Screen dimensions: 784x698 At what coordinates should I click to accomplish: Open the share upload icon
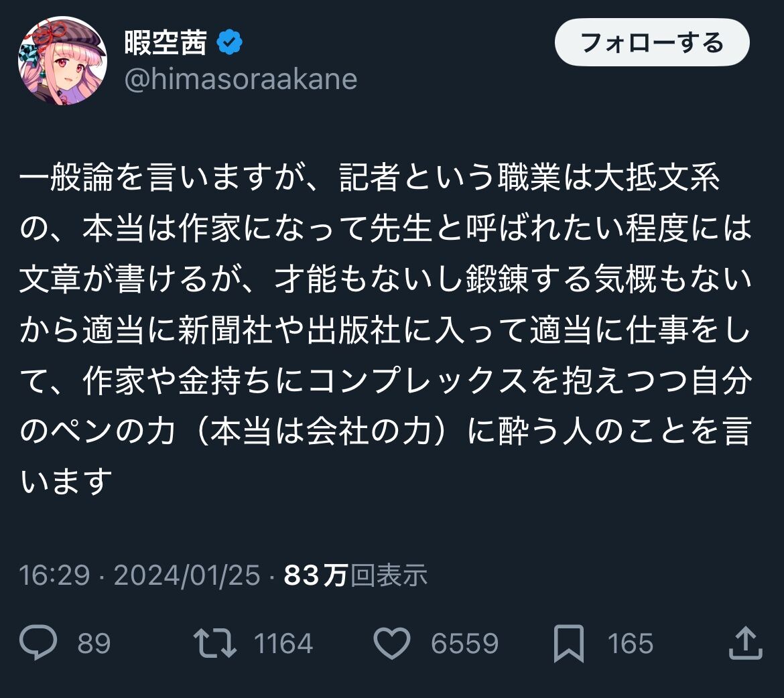(746, 643)
